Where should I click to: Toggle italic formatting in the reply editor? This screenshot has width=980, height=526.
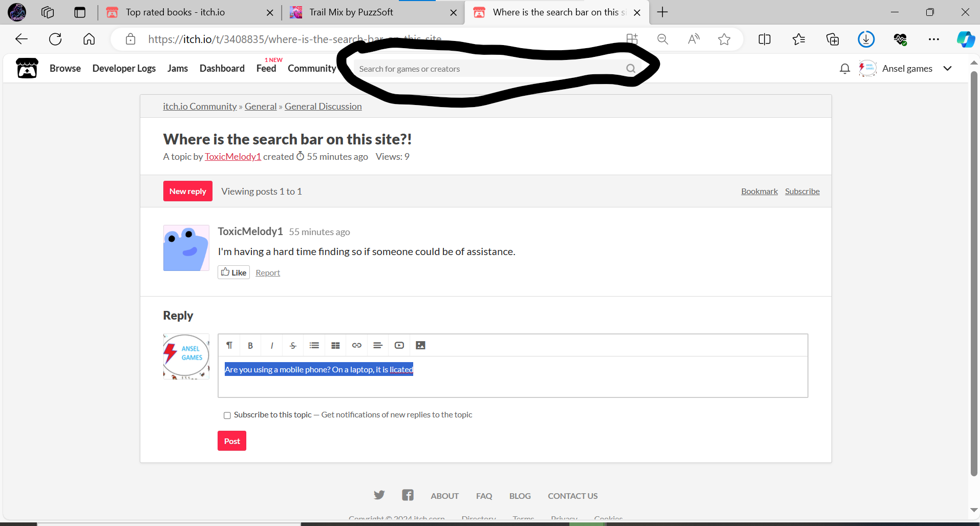click(x=272, y=345)
